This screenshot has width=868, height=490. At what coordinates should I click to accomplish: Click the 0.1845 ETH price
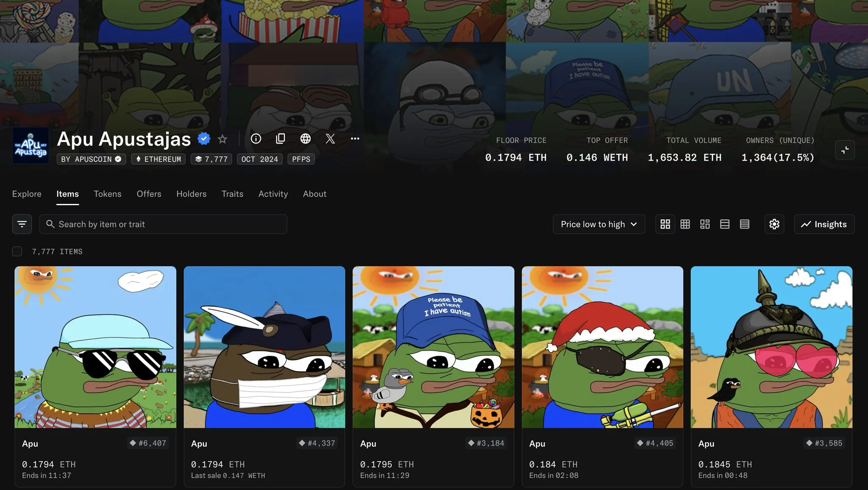725,465
